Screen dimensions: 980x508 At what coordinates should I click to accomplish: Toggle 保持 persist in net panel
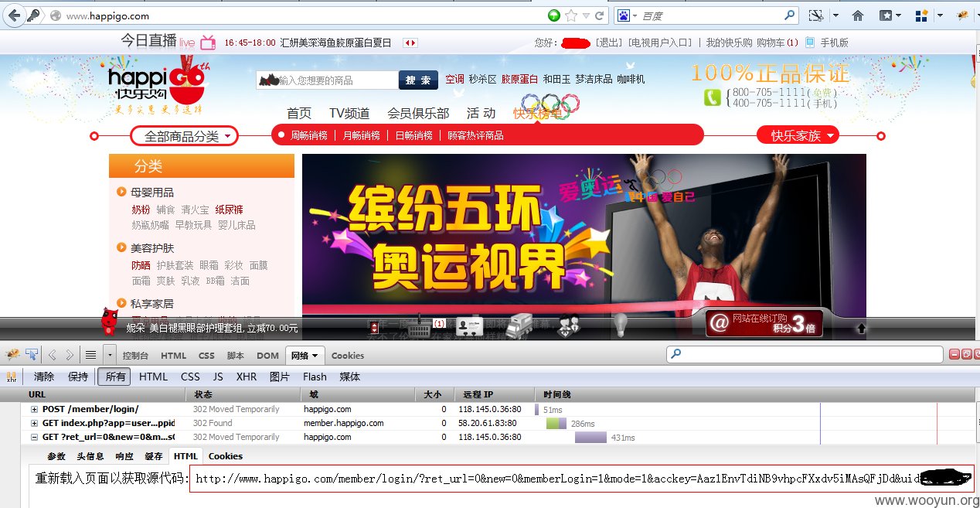pos(78,377)
